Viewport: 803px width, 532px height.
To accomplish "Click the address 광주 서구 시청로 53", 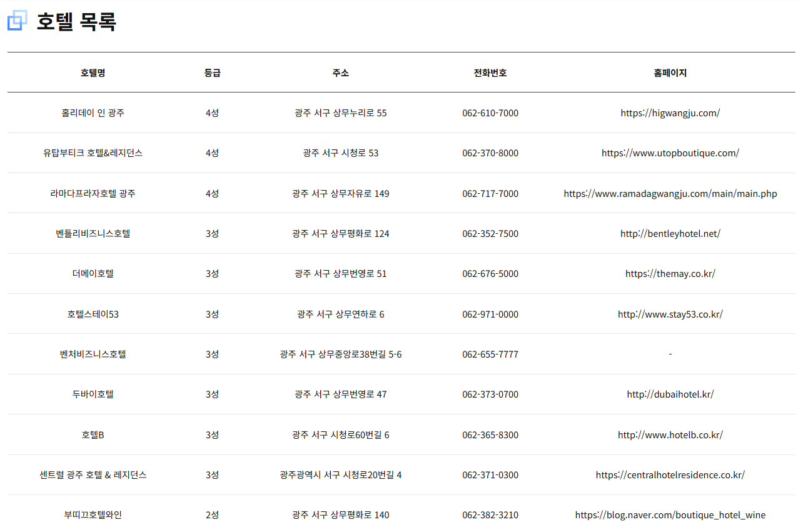I will point(340,153).
